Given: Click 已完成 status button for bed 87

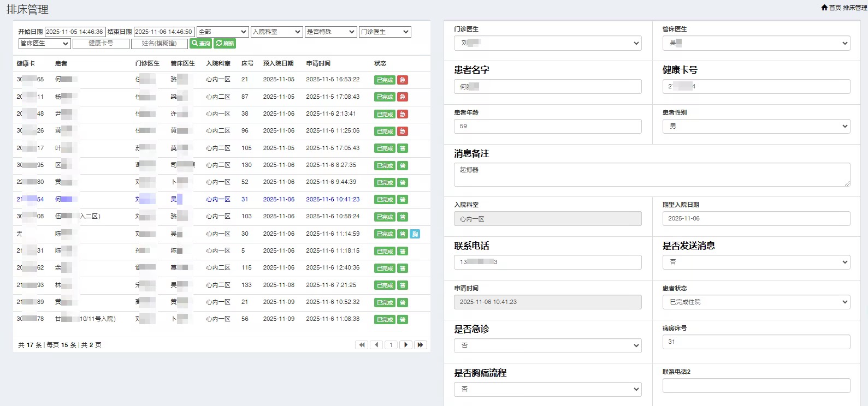Looking at the screenshot, I should [x=385, y=97].
